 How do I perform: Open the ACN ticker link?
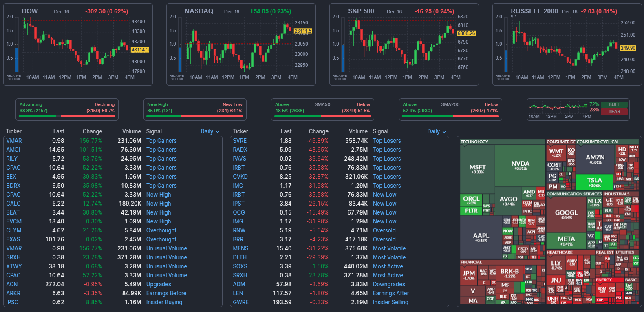(x=12, y=284)
